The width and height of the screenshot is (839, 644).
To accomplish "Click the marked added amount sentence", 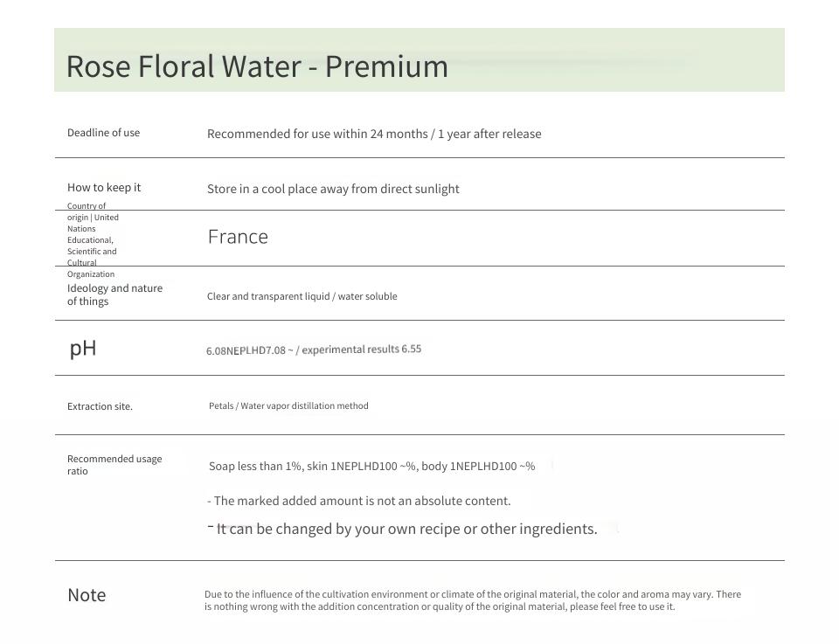I will [x=359, y=502].
